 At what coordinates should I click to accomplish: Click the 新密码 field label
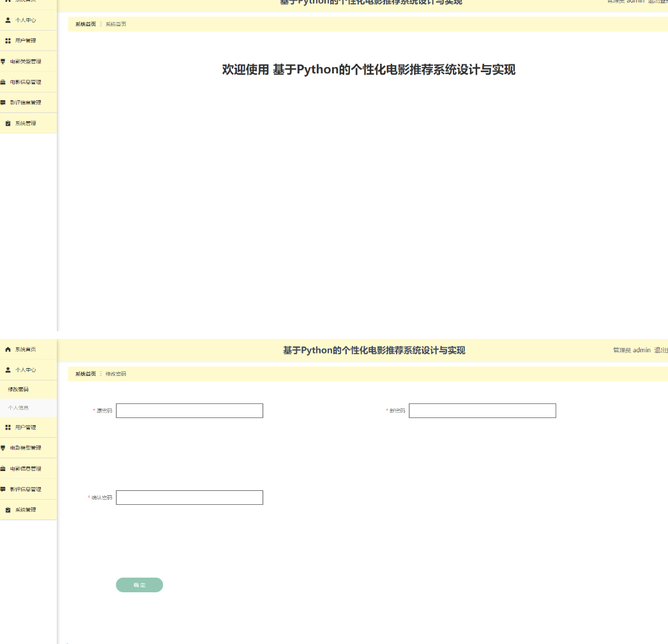pos(397,411)
